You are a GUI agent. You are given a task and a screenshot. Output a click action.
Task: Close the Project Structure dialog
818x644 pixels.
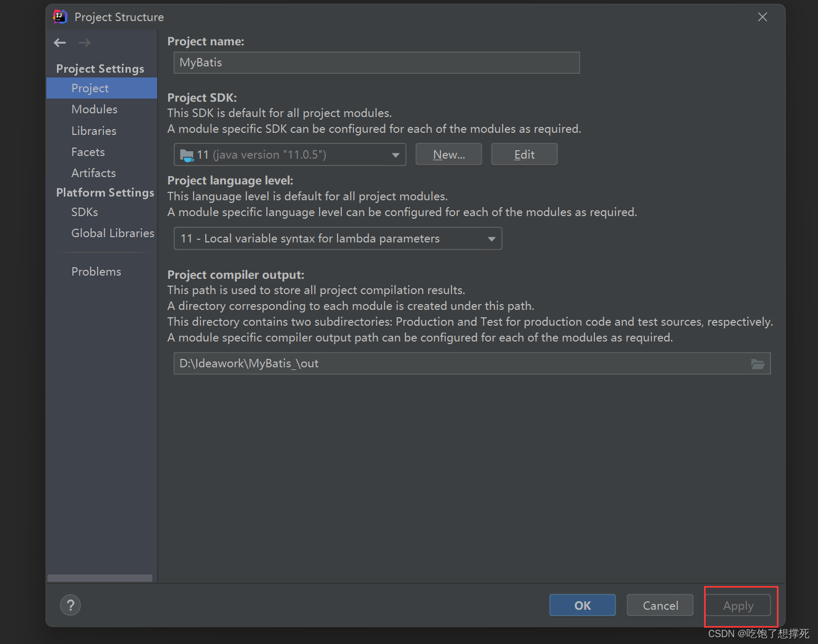tap(763, 17)
